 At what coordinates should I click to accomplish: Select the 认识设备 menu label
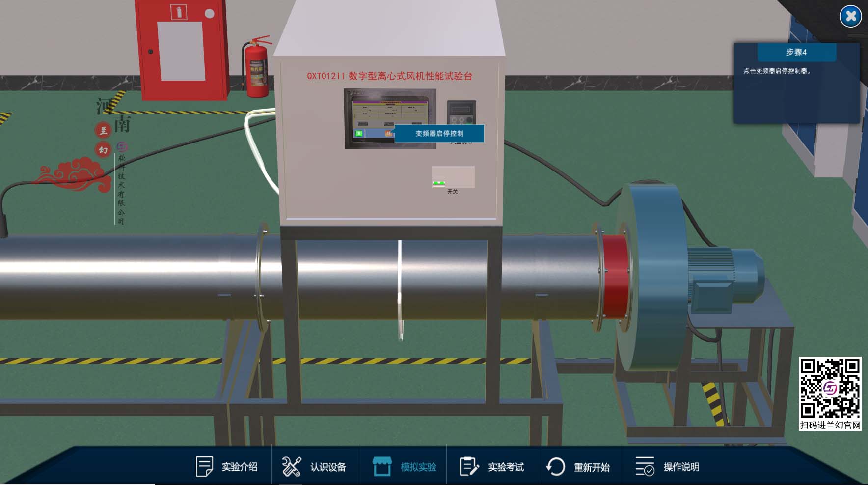tap(328, 467)
